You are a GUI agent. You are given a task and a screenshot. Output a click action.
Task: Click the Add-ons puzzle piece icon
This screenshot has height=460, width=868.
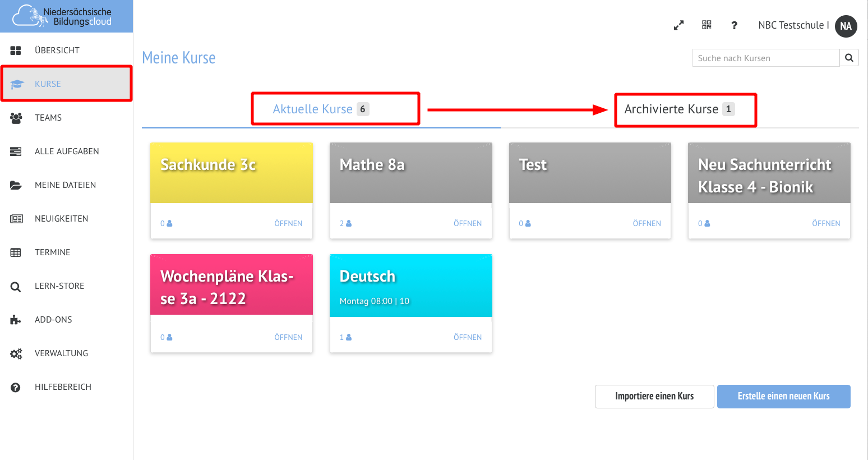[16, 320]
